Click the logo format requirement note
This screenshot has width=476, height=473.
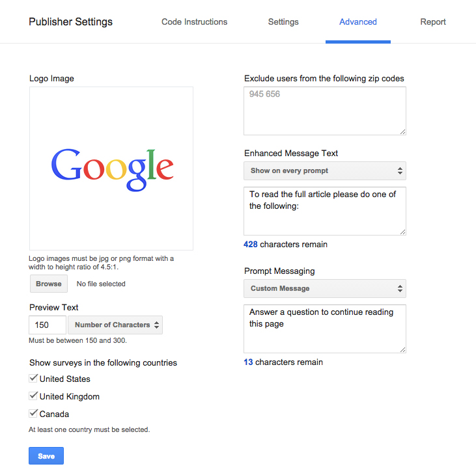click(x=101, y=263)
